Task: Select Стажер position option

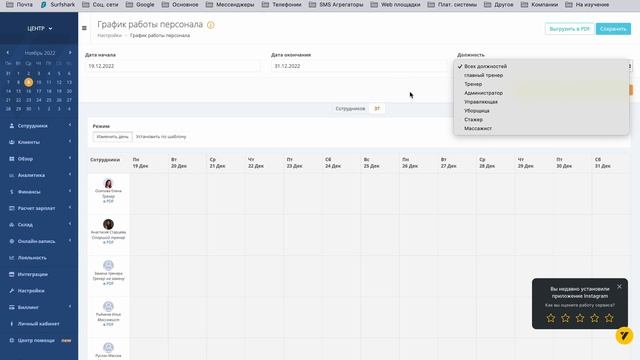Action: (541, 120)
